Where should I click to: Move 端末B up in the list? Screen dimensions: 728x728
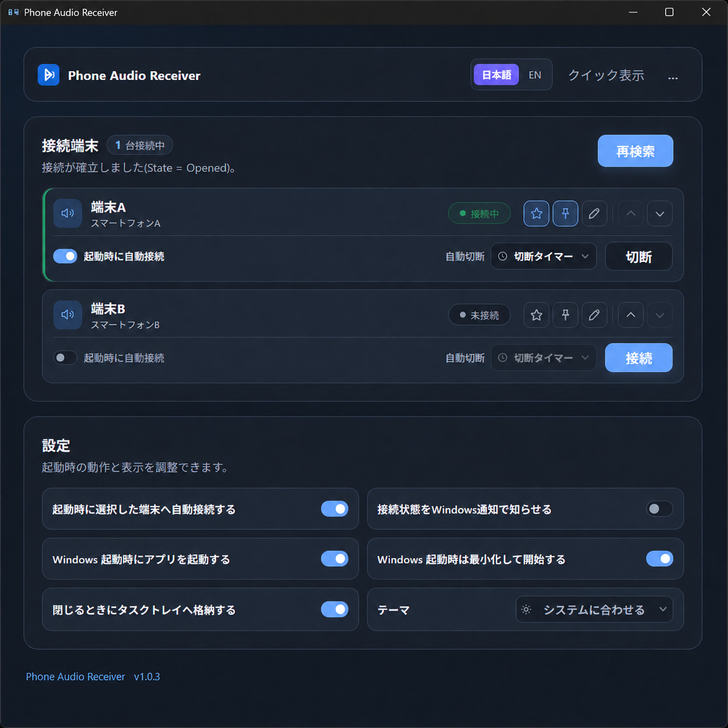[631, 315]
